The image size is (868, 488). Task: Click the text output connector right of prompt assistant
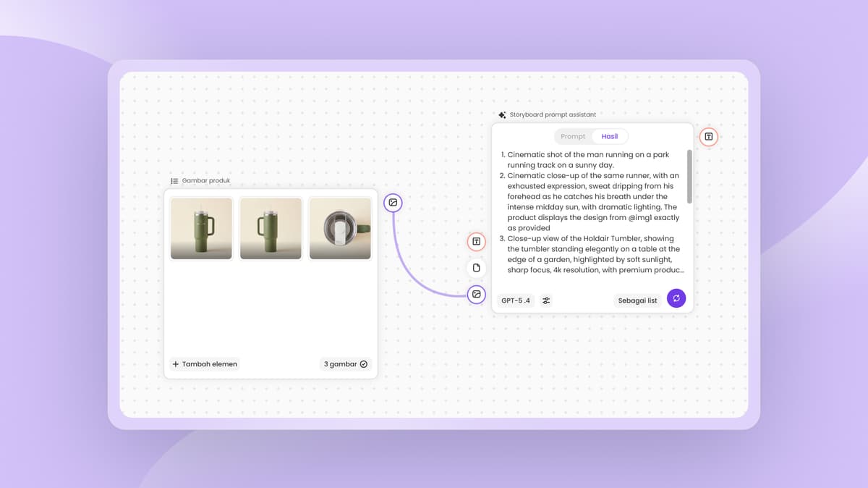[709, 137]
